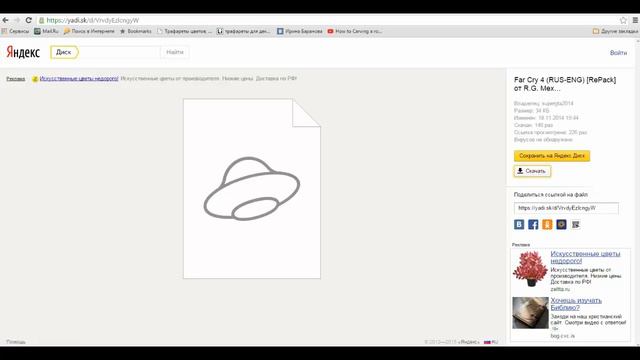This screenshot has height=360, width=640.
Task: Star this page with the bookmark star icon
Action: 623,20
